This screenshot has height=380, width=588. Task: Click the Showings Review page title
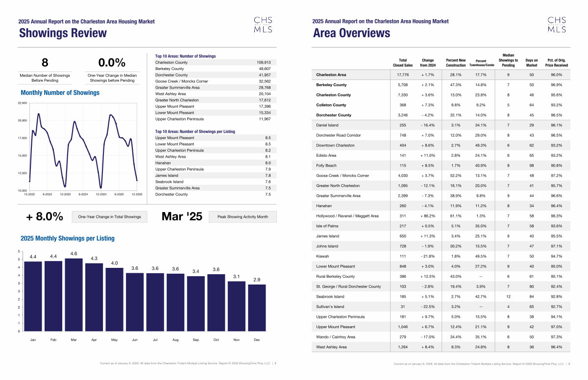[x=63, y=33]
